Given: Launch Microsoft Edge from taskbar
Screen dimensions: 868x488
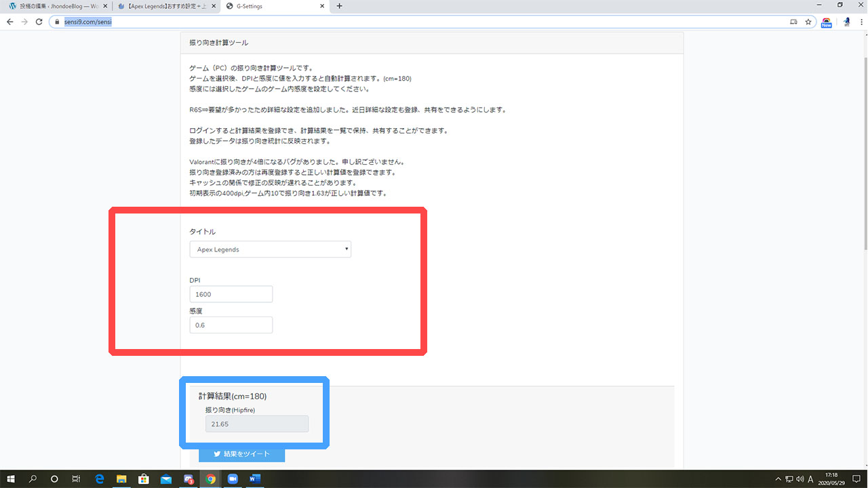Looking at the screenshot, I should pyautogui.click(x=99, y=479).
